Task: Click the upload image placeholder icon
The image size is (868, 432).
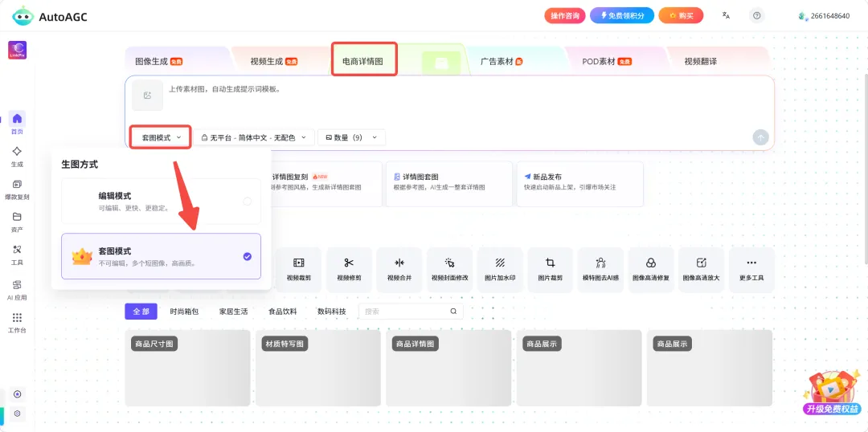Action: pyautogui.click(x=147, y=95)
